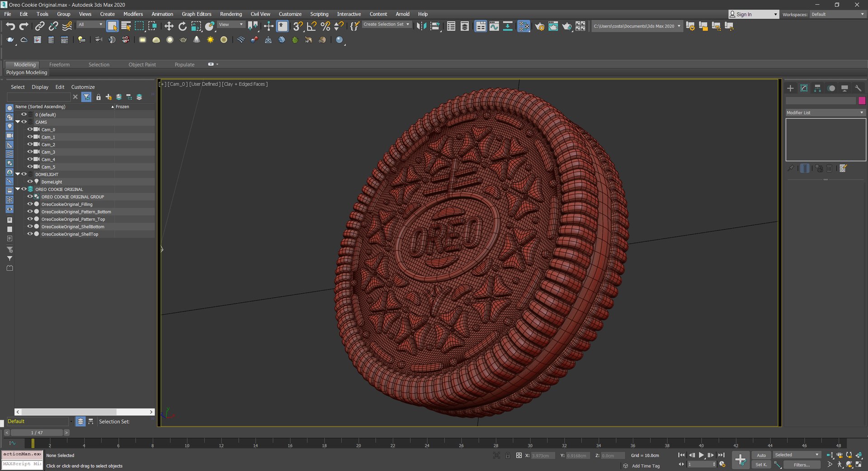Click the Pin Stack icon
This screenshot has width=868, height=471.
790,168
